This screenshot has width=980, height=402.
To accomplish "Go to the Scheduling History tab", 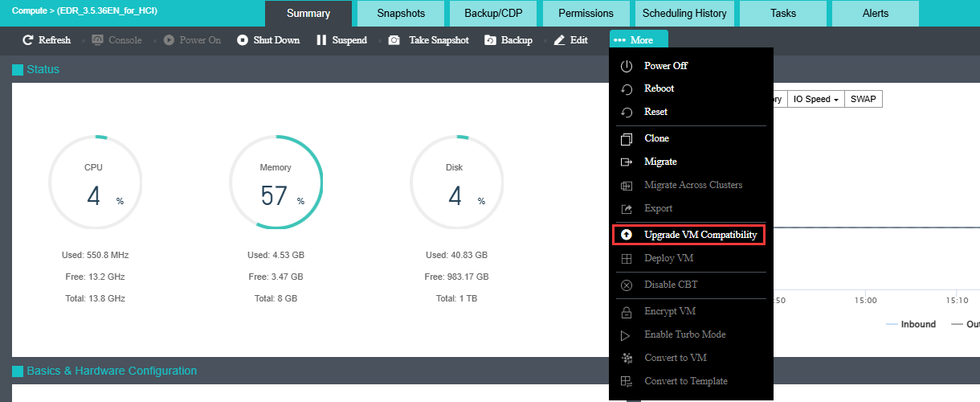I will (684, 14).
